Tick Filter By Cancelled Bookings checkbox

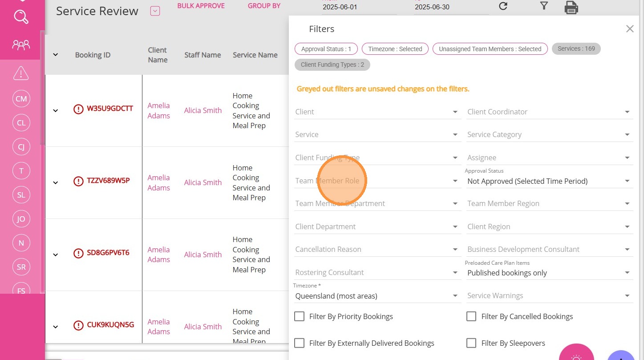(x=471, y=316)
